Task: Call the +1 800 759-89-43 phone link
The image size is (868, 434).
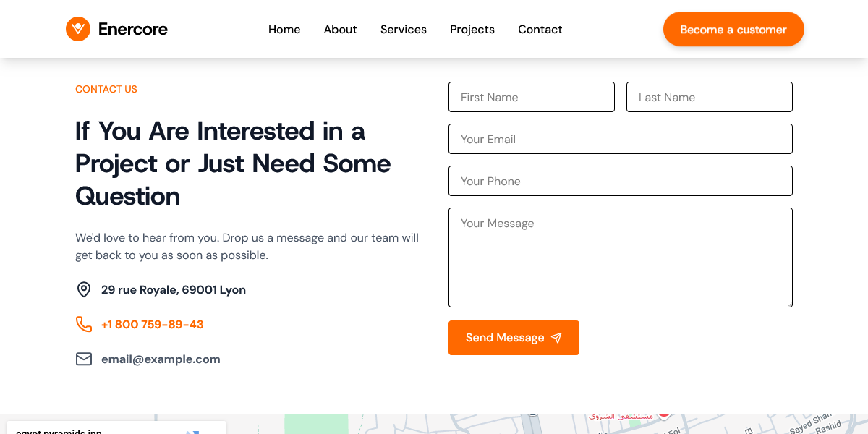Action: point(152,325)
